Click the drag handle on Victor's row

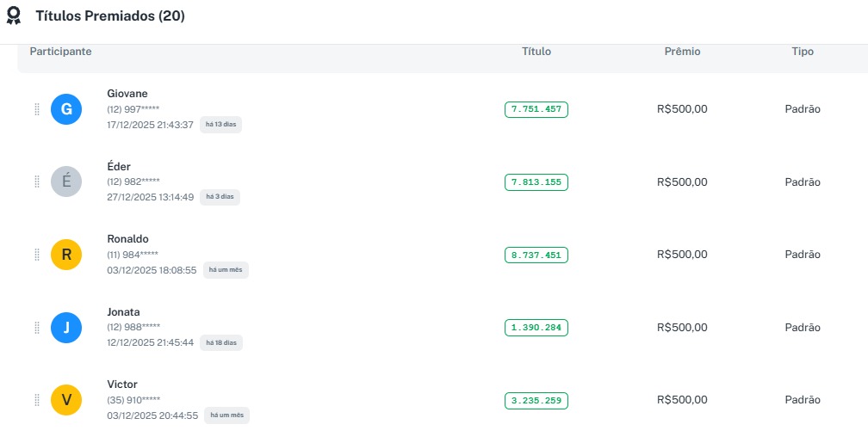pyautogui.click(x=37, y=400)
